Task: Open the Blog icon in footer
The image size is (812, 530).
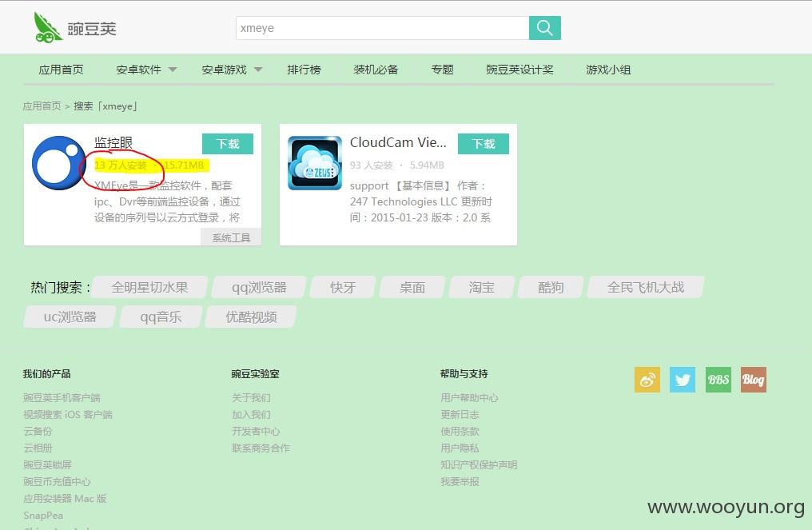Action: 754,380
